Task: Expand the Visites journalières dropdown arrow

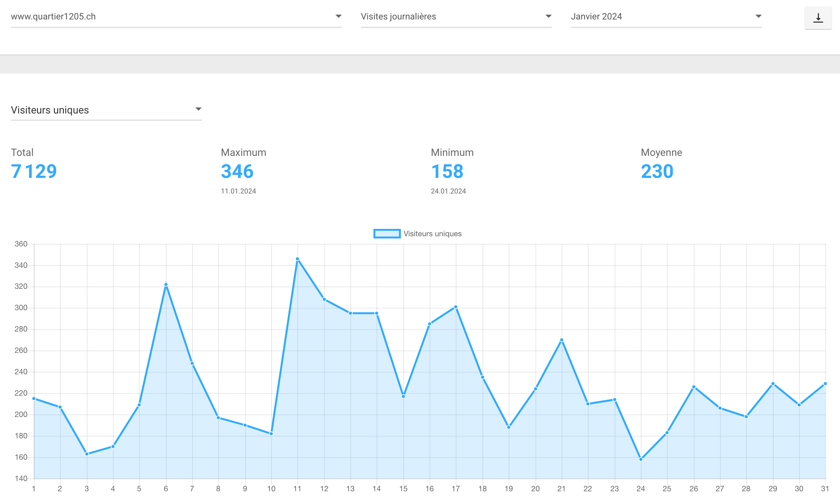Action: (548, 16)
